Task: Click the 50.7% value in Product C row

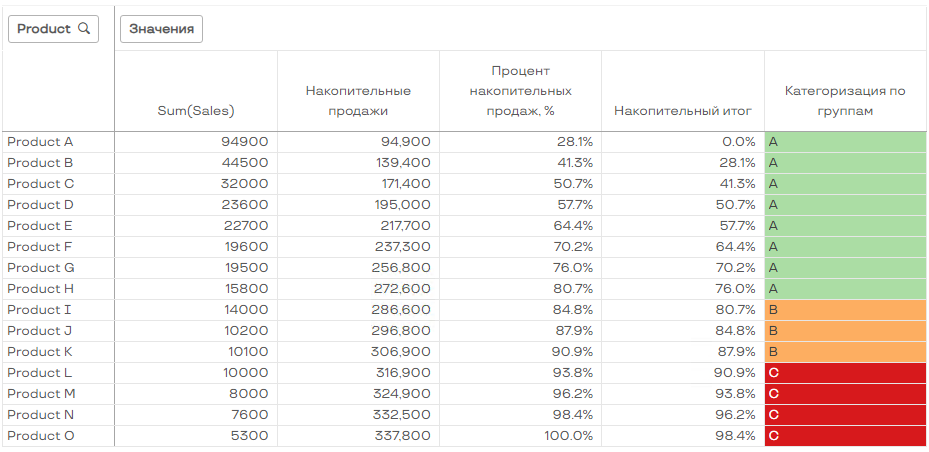Action: [x=573, y=184]
